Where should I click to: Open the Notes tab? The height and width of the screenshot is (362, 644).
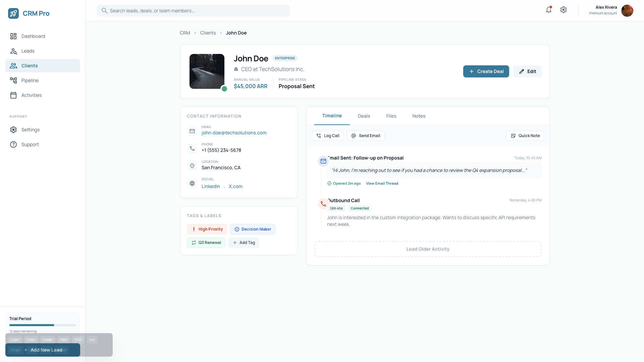pos(419,116)
